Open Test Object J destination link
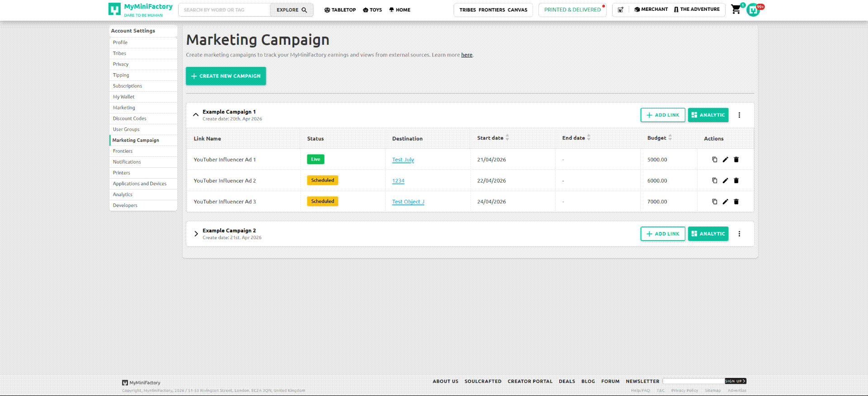This screenshot has width=868, height=396. (x=408, y=202)
